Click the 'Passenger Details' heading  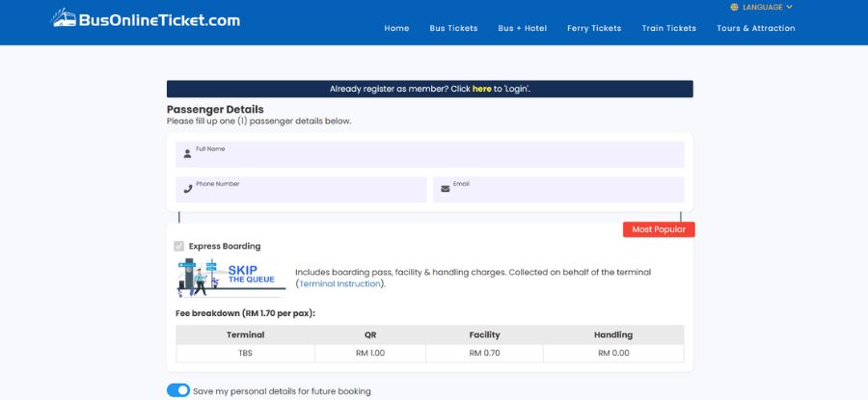215,110
